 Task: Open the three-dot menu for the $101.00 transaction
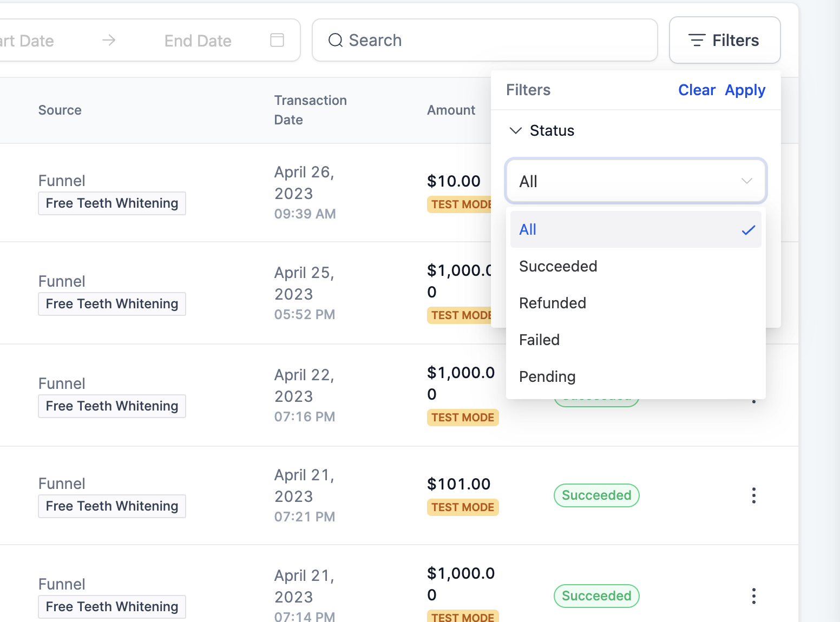pos(753,495)
